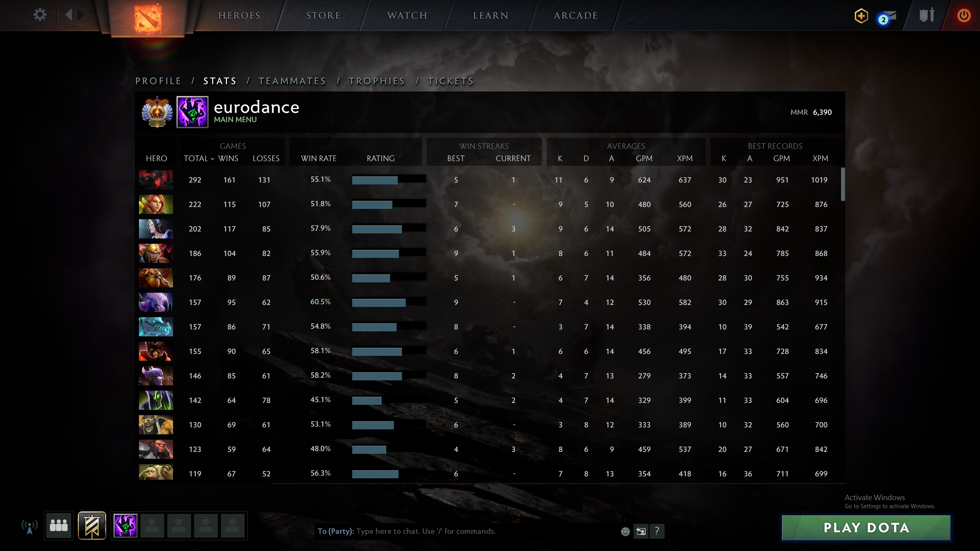Open the mail notifications icon
Viewport: 980px width, 551px height.
tap(887, 17)
